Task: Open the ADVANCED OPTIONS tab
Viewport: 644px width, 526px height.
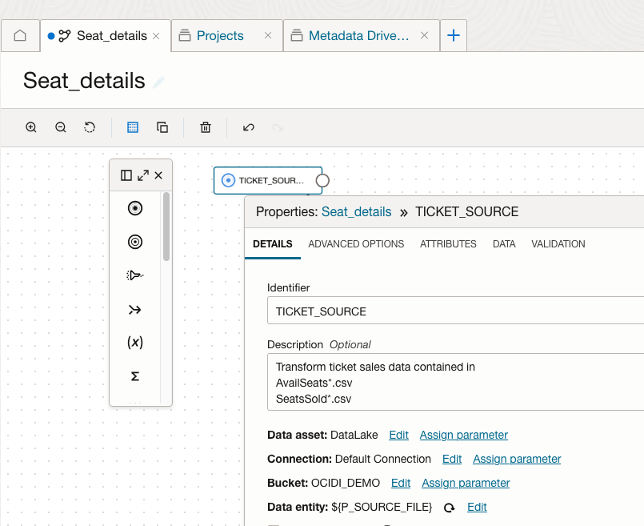Action: click(356, 244)
